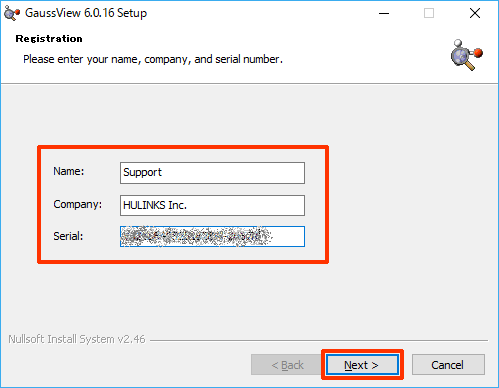This screenshot has width=499, height=388.
Task: Click the Registration heading text
Action: (x=49, y=39)
